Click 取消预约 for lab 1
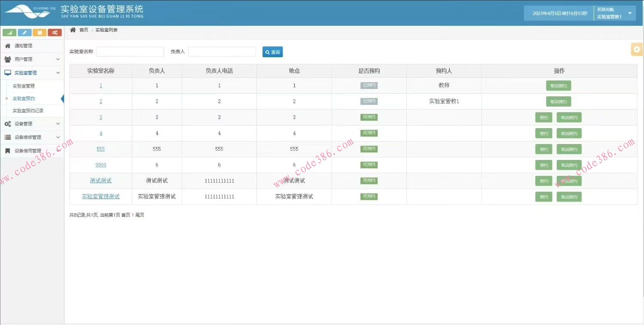Viewport: 644px width, 325px height. click(559, 86)
